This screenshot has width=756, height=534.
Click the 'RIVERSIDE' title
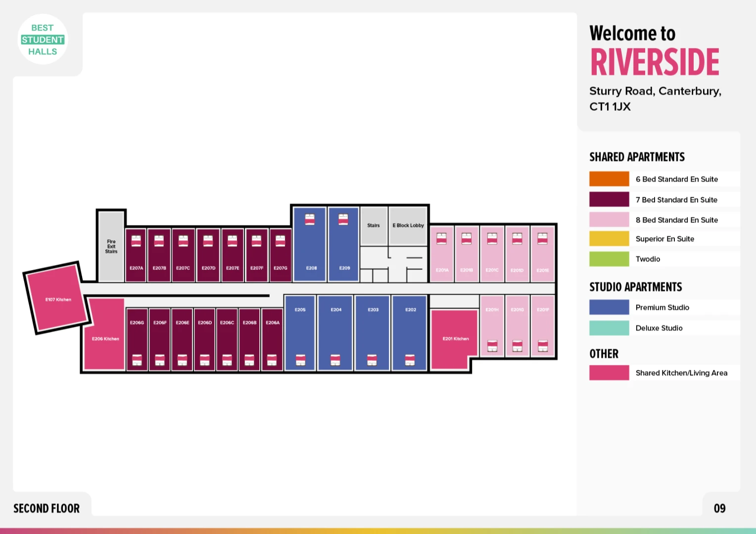[x=655, y=62]
